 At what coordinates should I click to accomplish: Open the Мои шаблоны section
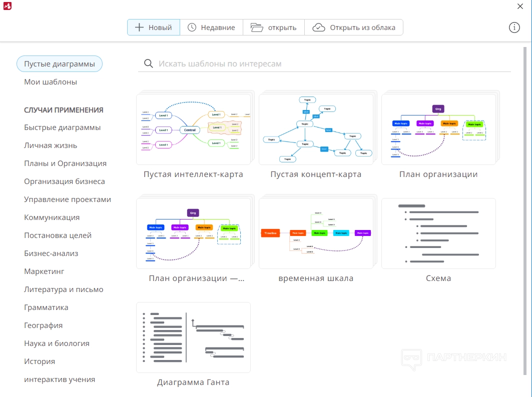[51, 82]
